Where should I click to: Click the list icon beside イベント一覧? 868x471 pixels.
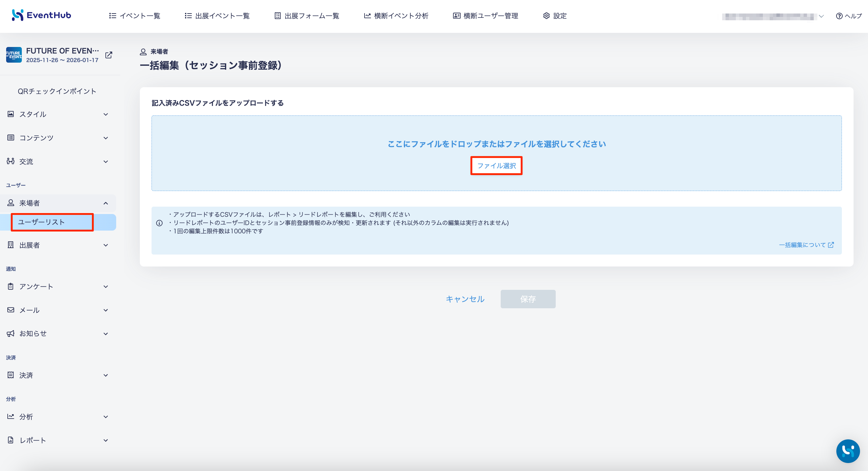pos(112,16)
